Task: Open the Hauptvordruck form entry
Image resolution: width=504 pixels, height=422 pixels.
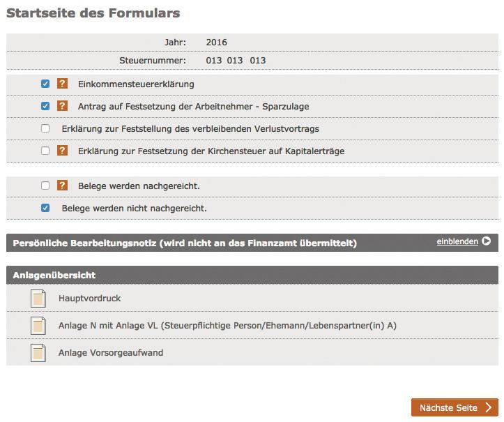Action: (89, 298)
